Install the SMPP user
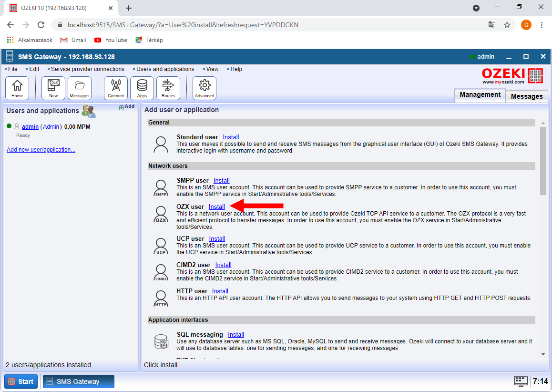 [x=222, y=180]
